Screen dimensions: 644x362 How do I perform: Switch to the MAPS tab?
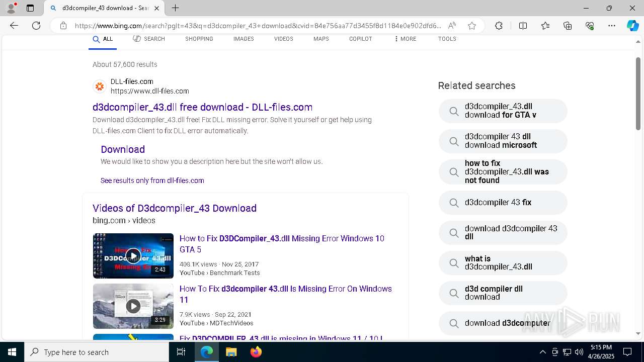click(321, 39)
